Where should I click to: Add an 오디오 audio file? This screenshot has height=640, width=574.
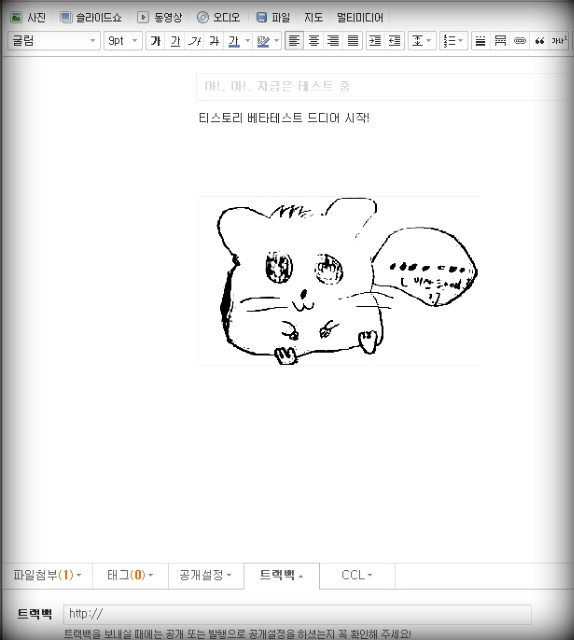click(x=218, y=17)
